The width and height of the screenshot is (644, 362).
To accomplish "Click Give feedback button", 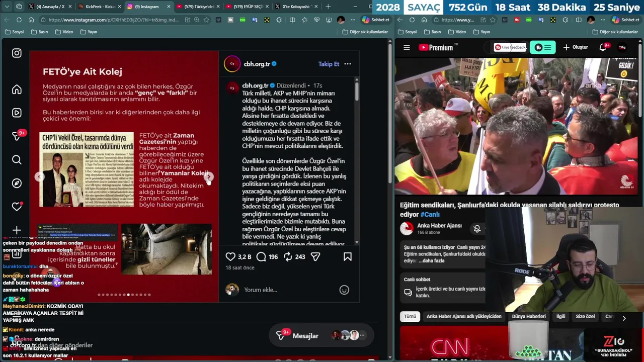I will click(510, 47).
